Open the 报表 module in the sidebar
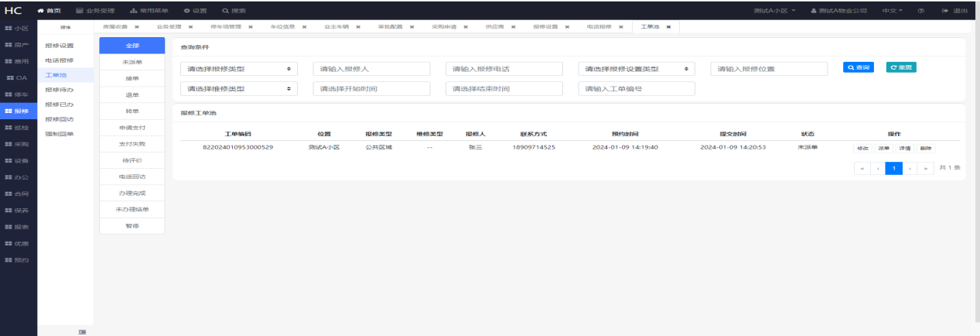The width and height of the screenshot is (980, 336). (x=18, y=226)
